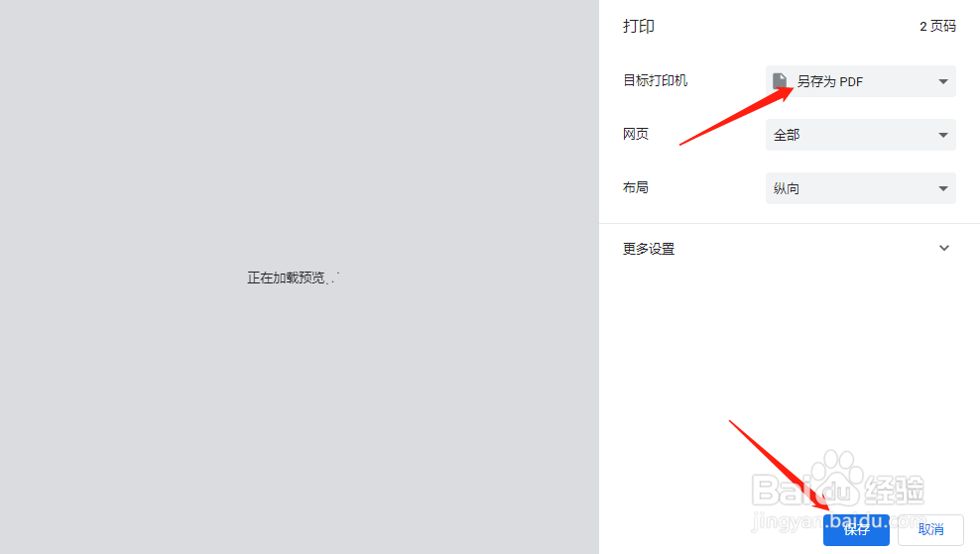Open the destination dropdown arrow beside 另存为 PDF
980x554 pixels.
coord(943,82)
